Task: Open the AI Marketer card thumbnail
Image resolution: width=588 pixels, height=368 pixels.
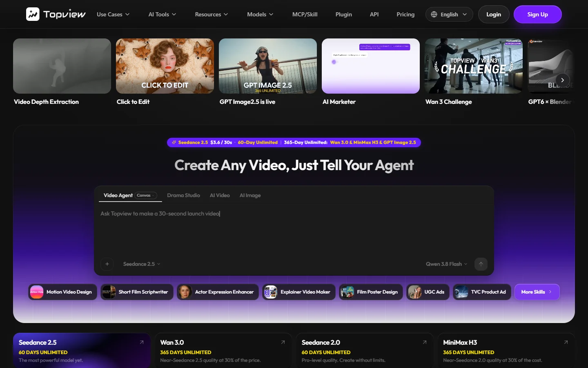Action: click(x=371, y=66)
